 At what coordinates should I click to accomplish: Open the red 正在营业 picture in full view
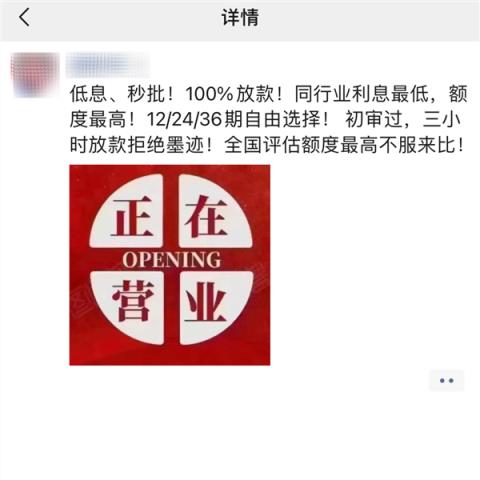coord(170,265)
